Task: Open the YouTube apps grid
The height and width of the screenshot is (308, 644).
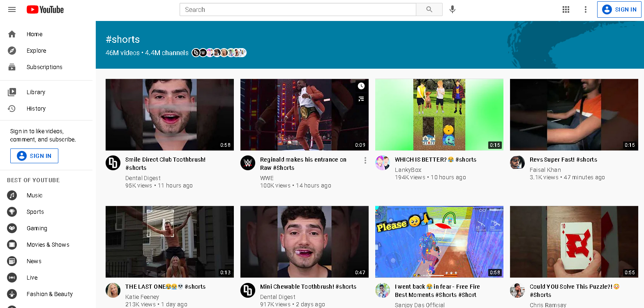Action: pyautogui.click(x=566, y=9)
